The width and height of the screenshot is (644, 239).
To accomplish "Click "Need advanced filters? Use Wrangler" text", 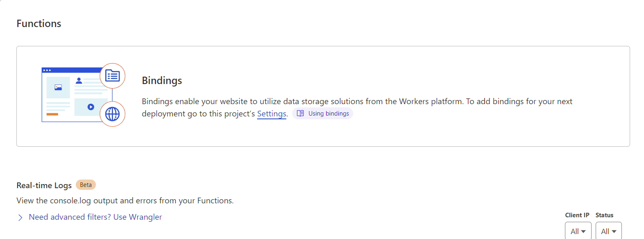I will point(95,217).
